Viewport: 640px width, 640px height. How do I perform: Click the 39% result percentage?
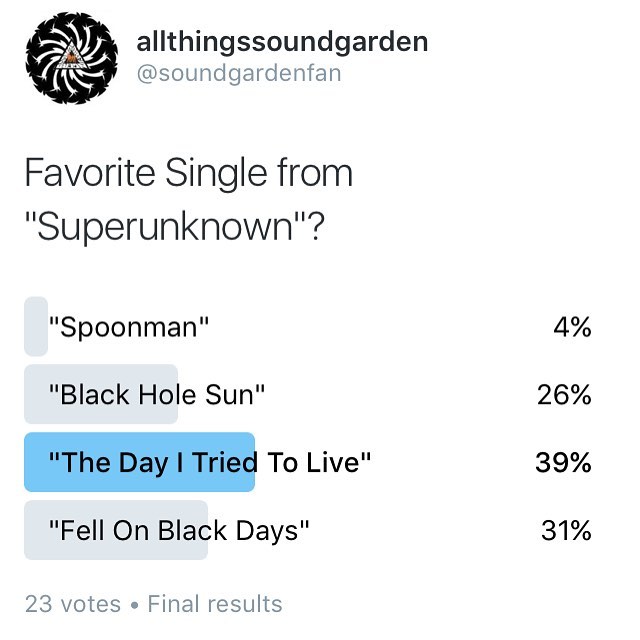[563, 463]
